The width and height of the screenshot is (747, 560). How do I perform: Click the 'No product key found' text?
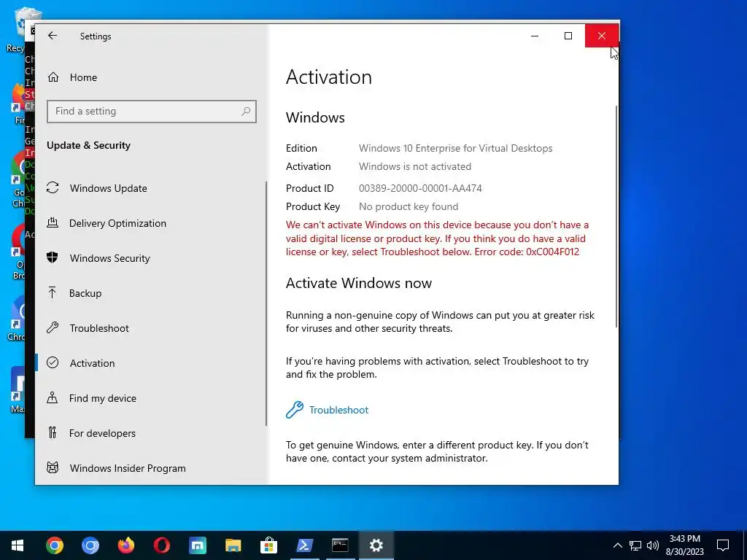click(409, 206)
